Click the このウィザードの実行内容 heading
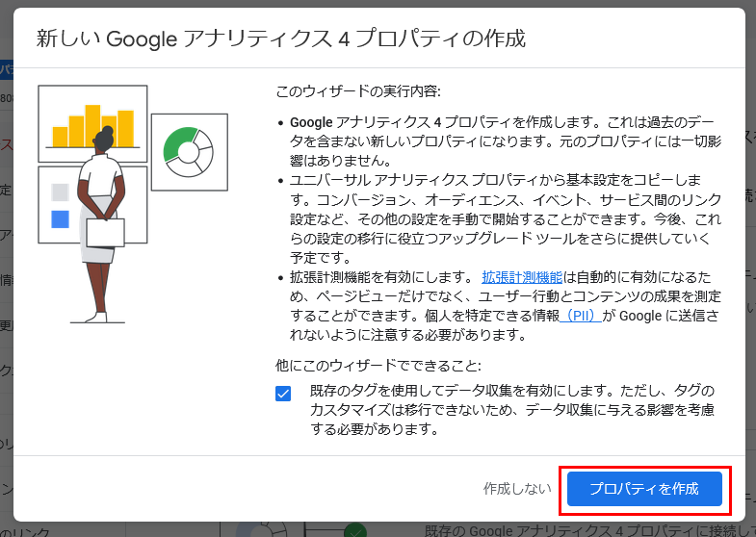Image resolution: width=756 pixels, height=537 pixels. click(358, 92)
